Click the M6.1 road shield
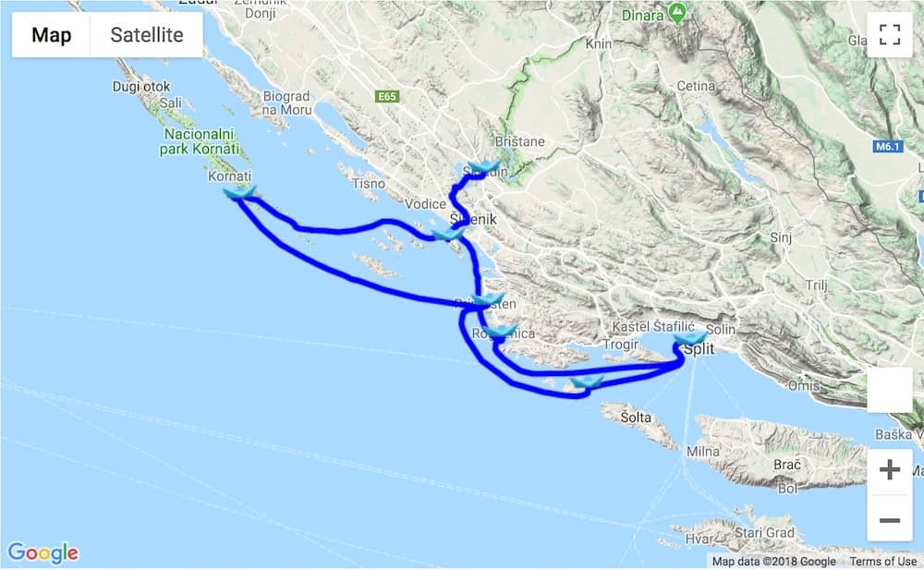Image resolution: width=924 pixels, height=570 pixels. (887, 146)
